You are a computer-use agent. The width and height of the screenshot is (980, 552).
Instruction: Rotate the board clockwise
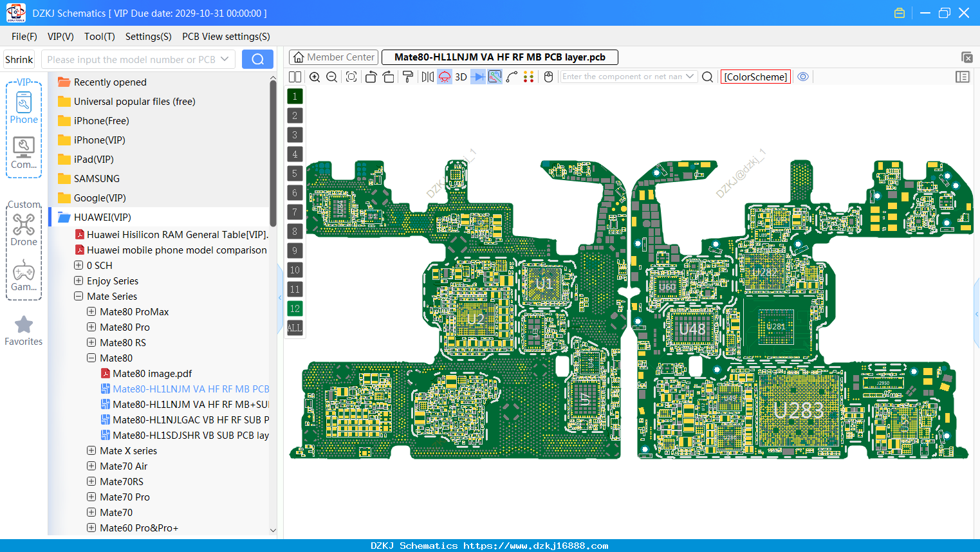click(x=388, y=77)
